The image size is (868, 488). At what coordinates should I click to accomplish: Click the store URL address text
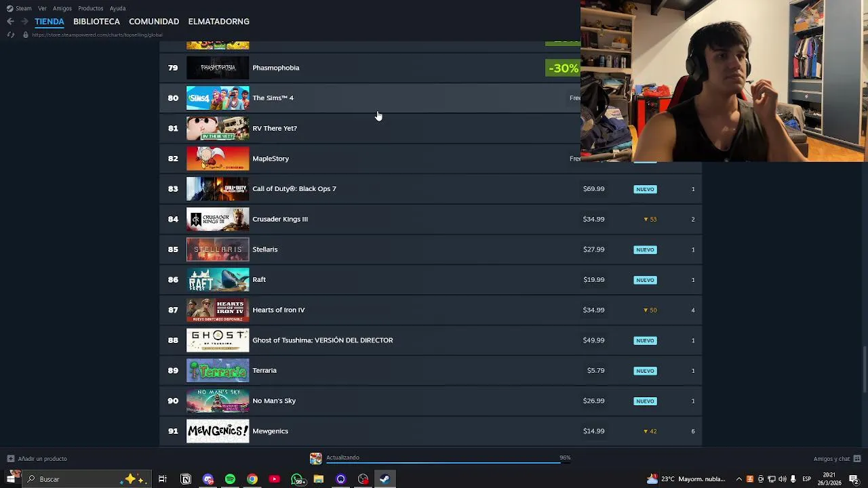point(97,35)
